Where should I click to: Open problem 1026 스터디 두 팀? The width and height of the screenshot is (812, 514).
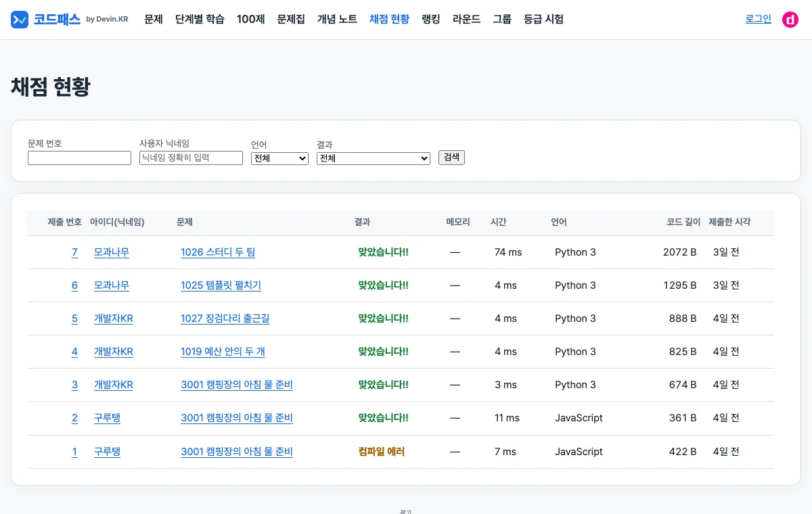point(218,252)
